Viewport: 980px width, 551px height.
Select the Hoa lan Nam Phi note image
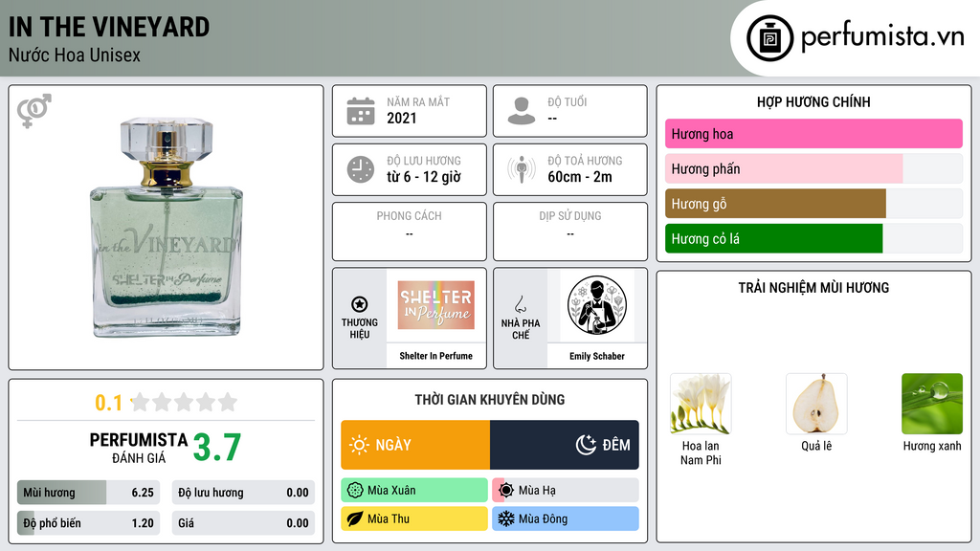[701, 404]
